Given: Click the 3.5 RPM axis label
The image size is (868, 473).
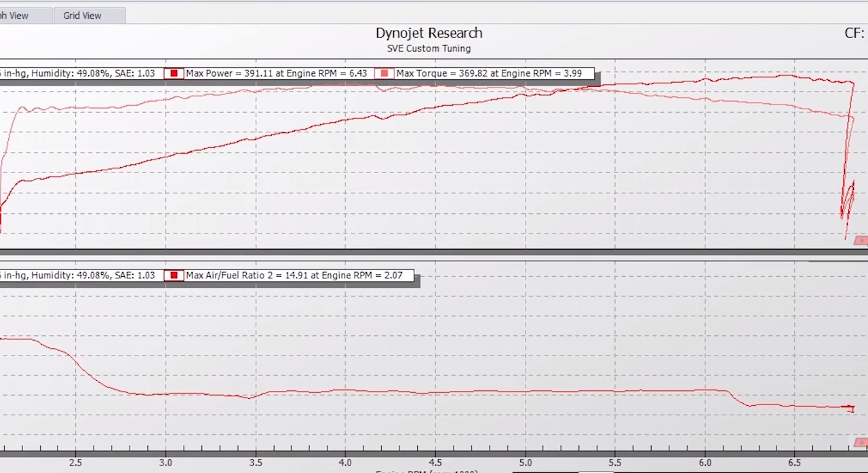Looking at the screenshot, I should click(x=256, y=463).
